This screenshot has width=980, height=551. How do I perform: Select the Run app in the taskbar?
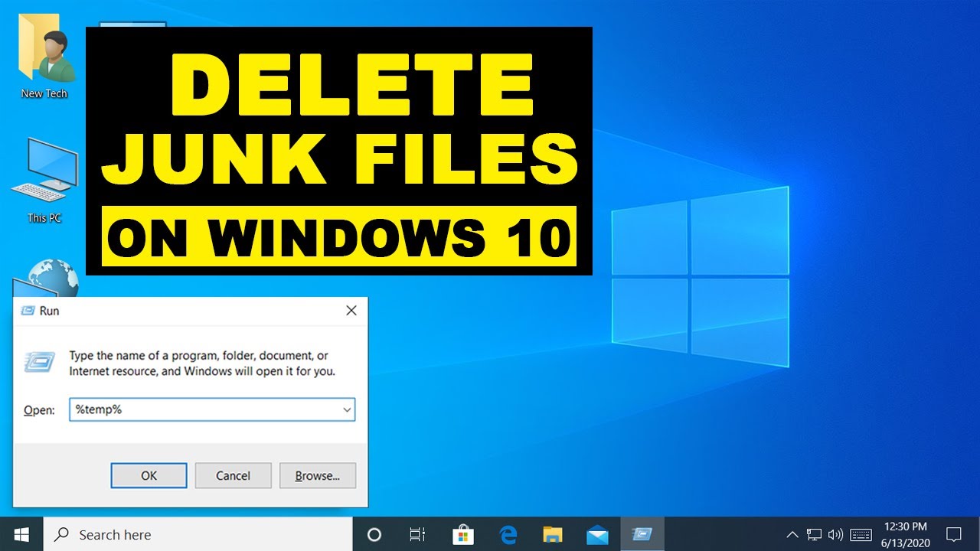[642, 534]
